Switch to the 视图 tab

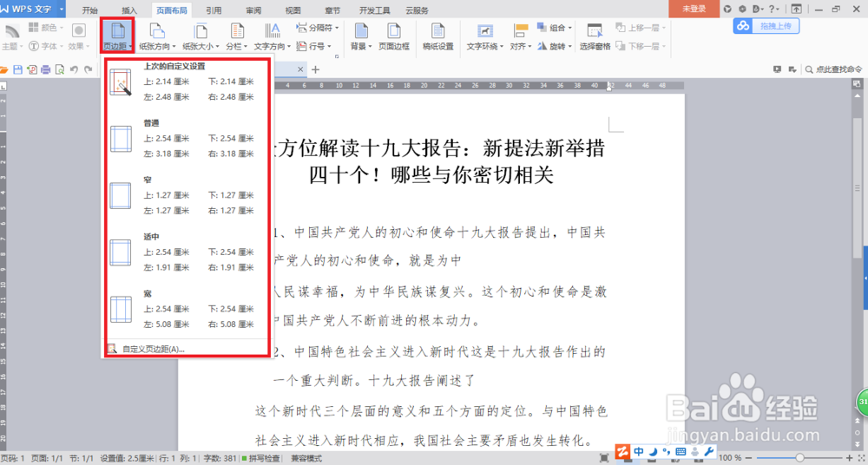293,10
